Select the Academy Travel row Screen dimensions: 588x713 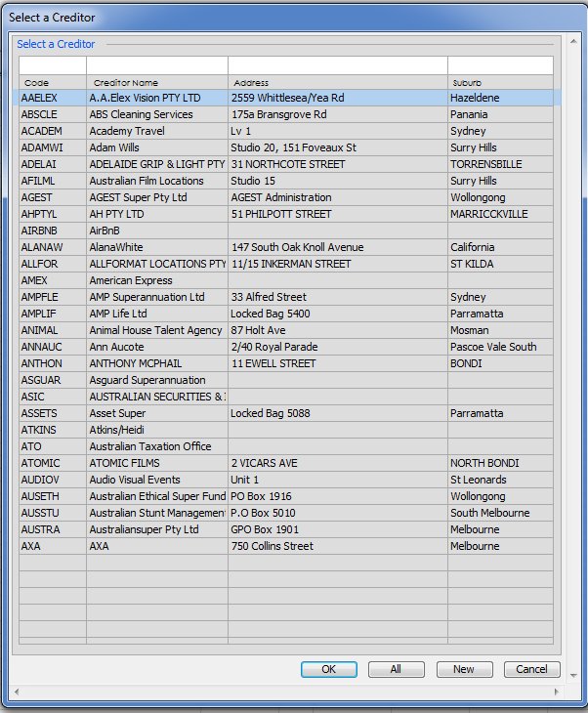286,131
